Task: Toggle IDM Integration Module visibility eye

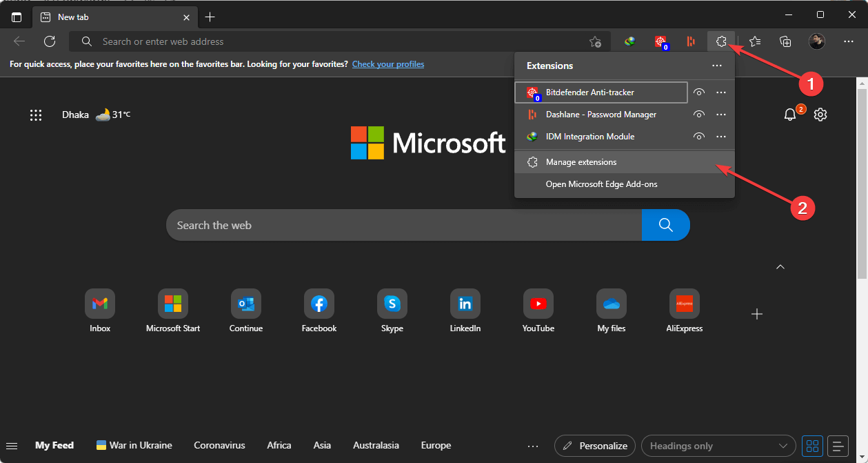Action: [x=699, y=137]
